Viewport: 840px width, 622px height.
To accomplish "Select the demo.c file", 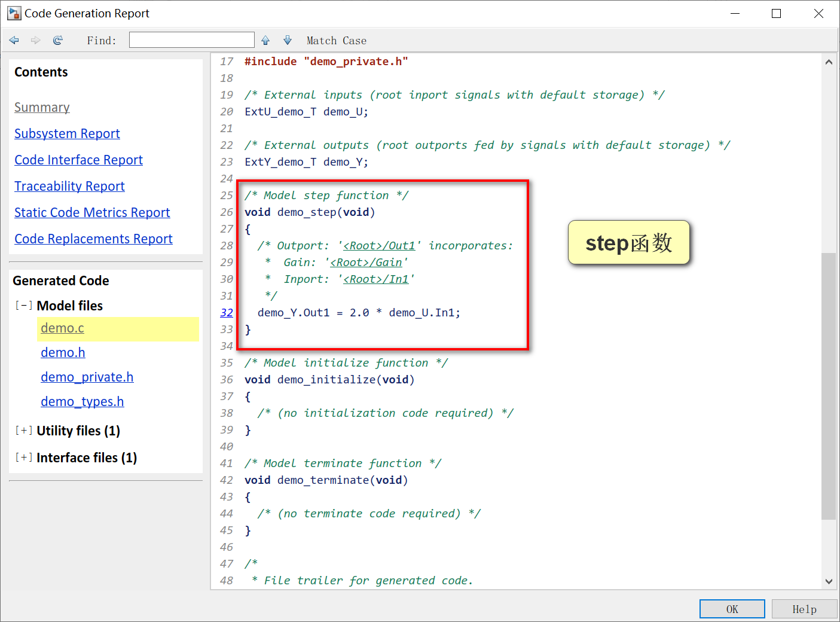I will click(x=62, y=328).
